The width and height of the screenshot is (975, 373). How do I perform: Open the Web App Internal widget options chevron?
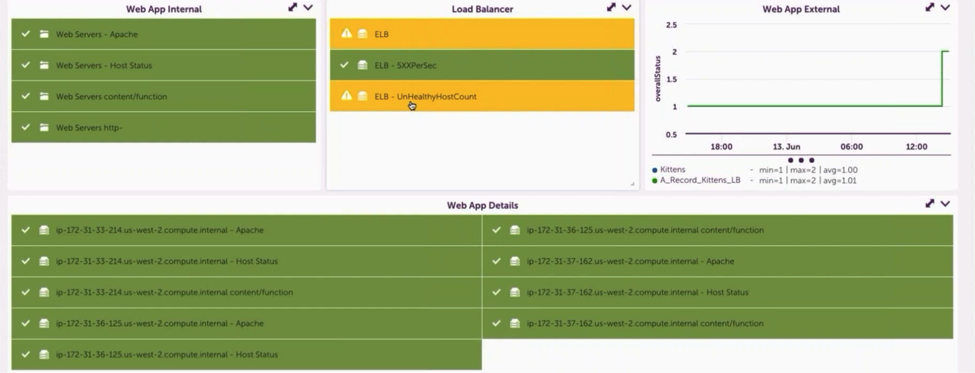pos(308,7)
